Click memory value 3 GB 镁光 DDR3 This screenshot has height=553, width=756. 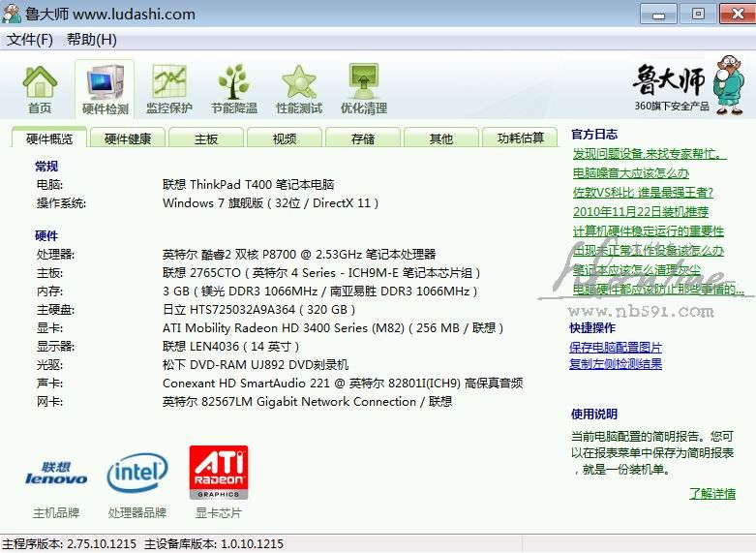pos(320,291)
